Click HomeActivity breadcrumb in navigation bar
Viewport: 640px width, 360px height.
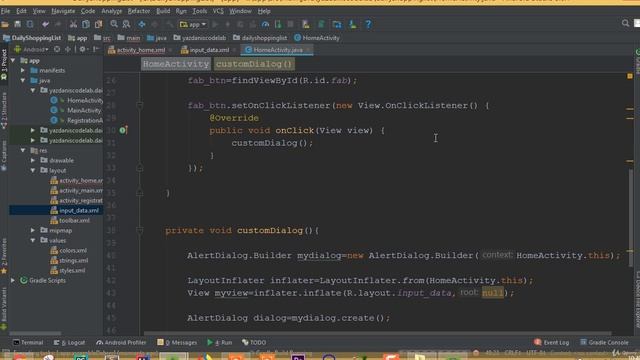point(317,38)
